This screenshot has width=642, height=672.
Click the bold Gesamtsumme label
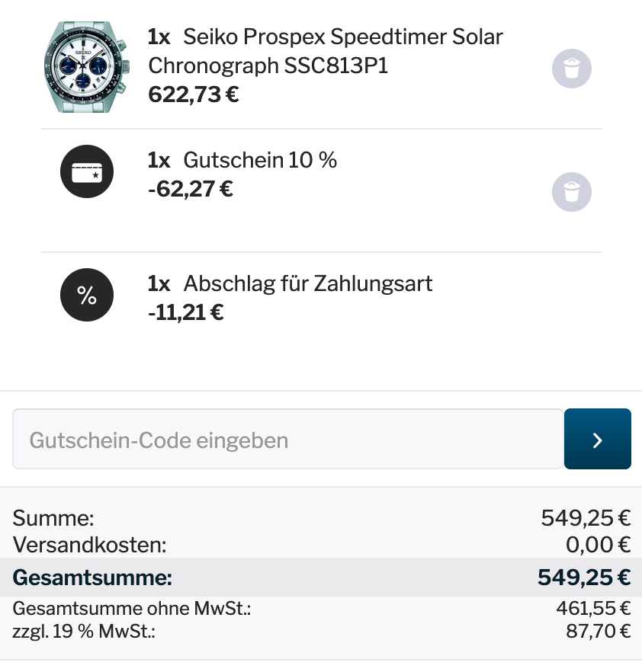[92, 578]
